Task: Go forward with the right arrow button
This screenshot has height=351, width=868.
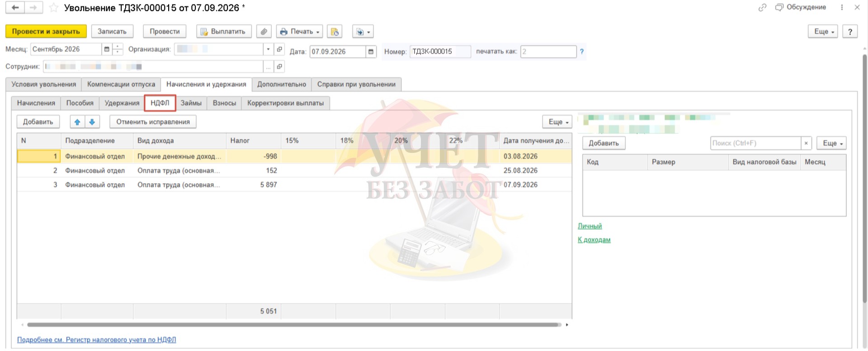Action: pyautogui.click(x=33, y=8)
